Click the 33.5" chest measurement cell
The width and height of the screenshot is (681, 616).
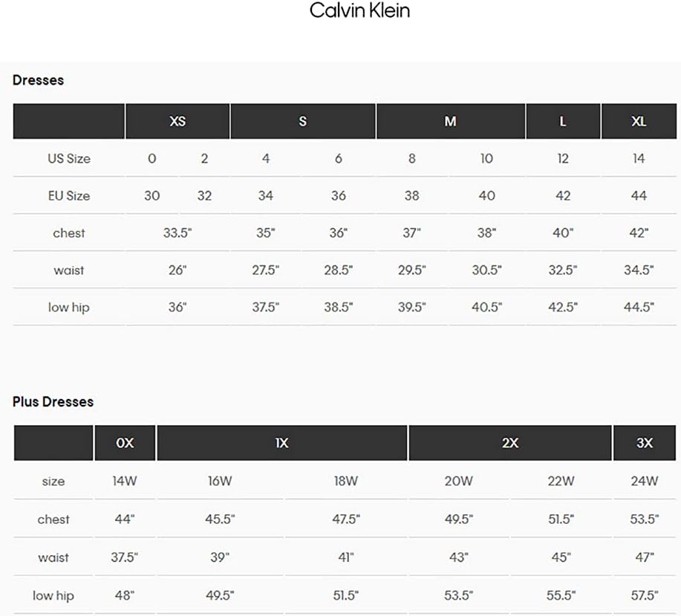click(177, 233)
